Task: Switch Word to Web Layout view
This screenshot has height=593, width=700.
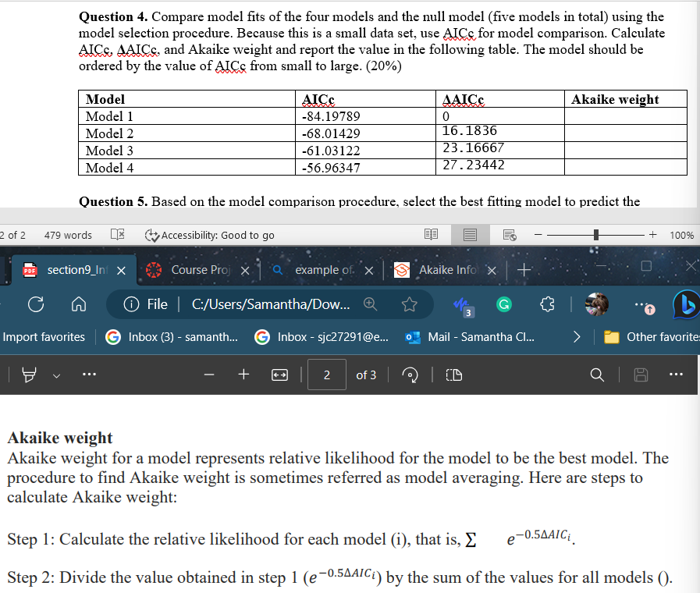Action: [509, 235]
